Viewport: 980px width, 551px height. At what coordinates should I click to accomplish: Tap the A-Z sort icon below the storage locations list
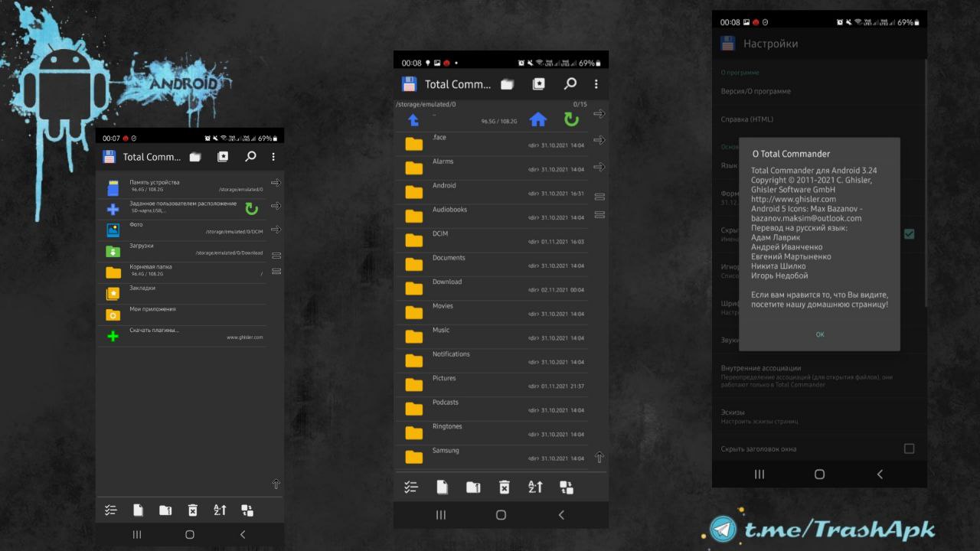coord(220,510)
